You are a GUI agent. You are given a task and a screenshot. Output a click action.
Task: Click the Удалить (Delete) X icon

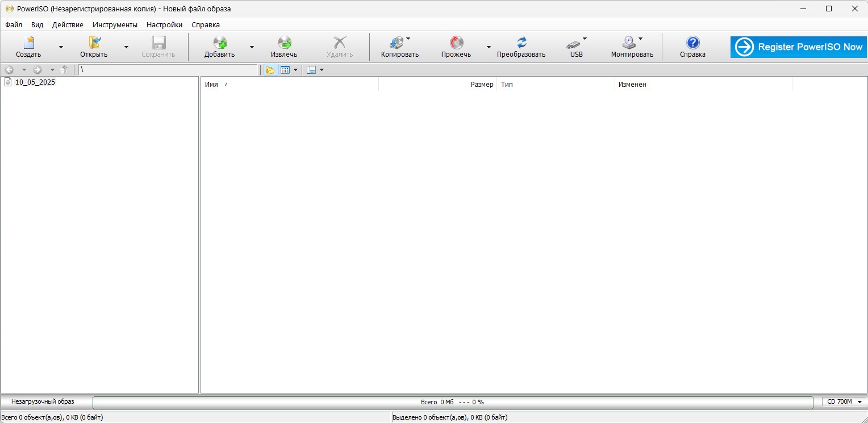[340, 43]
